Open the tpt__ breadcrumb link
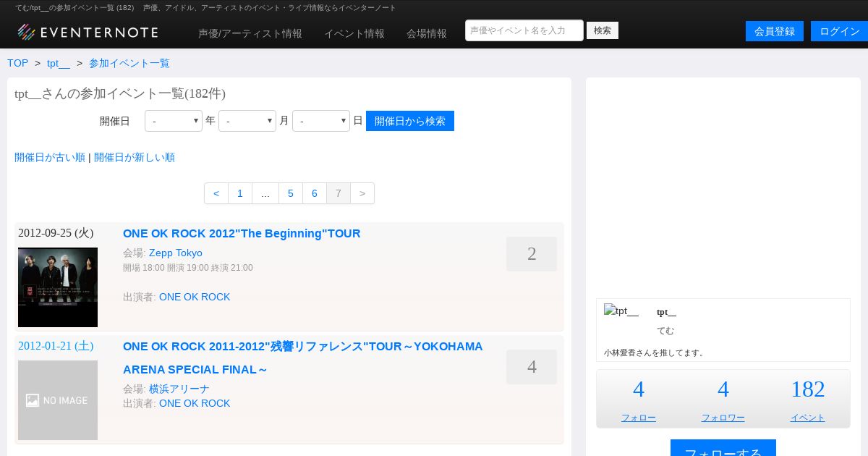Screen dimensions: 868x456 (x=59, y=63)
